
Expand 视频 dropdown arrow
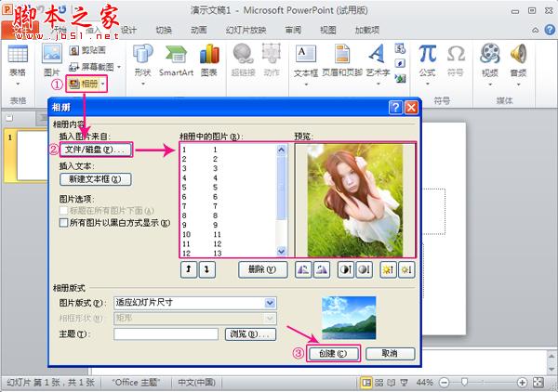pos(490,85)
